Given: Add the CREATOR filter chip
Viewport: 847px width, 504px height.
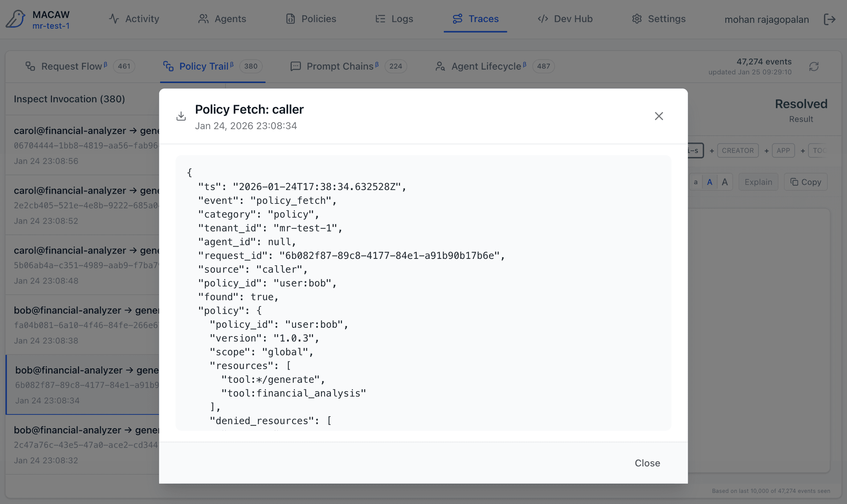Looking at the screenshot, I should pyautogui.click(x=737, y=150).
